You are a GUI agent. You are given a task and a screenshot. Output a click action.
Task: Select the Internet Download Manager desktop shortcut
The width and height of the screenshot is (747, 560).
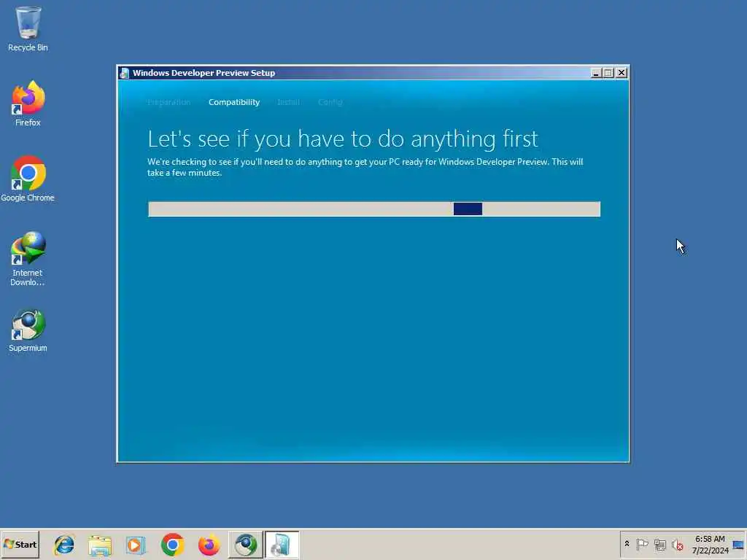[x=28, y=259]
